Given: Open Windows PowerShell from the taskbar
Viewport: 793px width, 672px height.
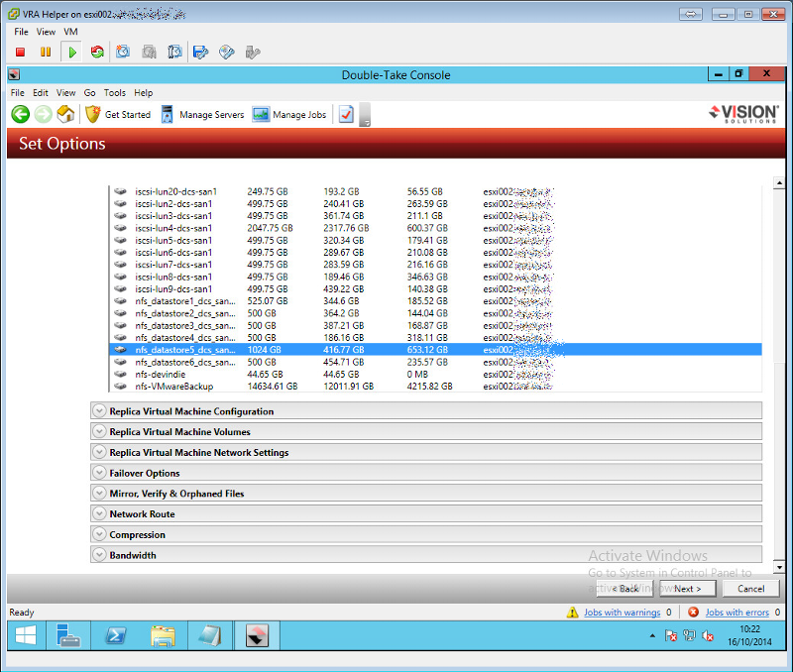Looking at the screenshot, I should point(115,635).
